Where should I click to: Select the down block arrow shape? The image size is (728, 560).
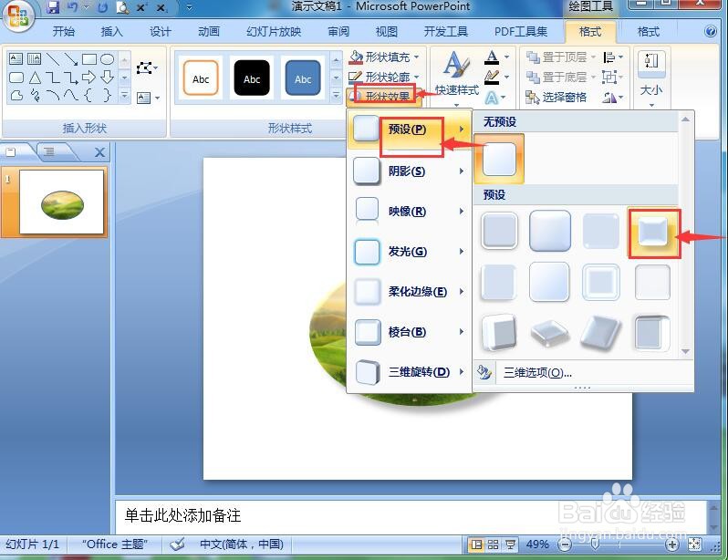[x=108, y=78]
